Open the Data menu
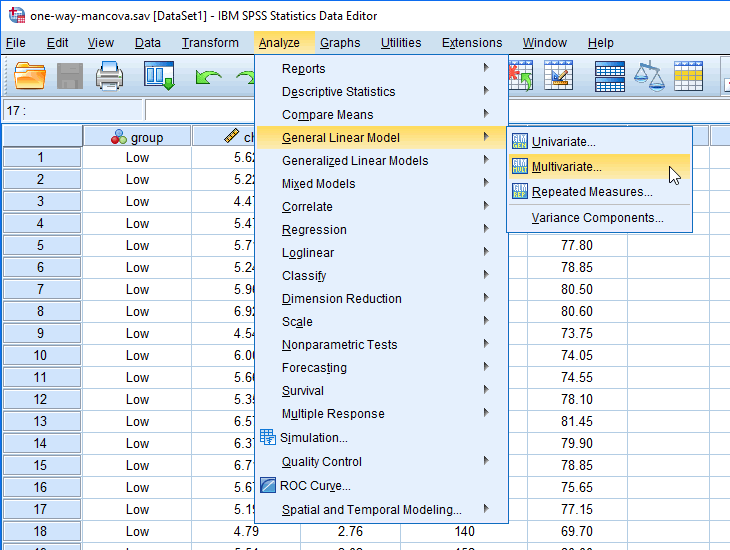Screen dimensions: 730x550 [148, 43]
